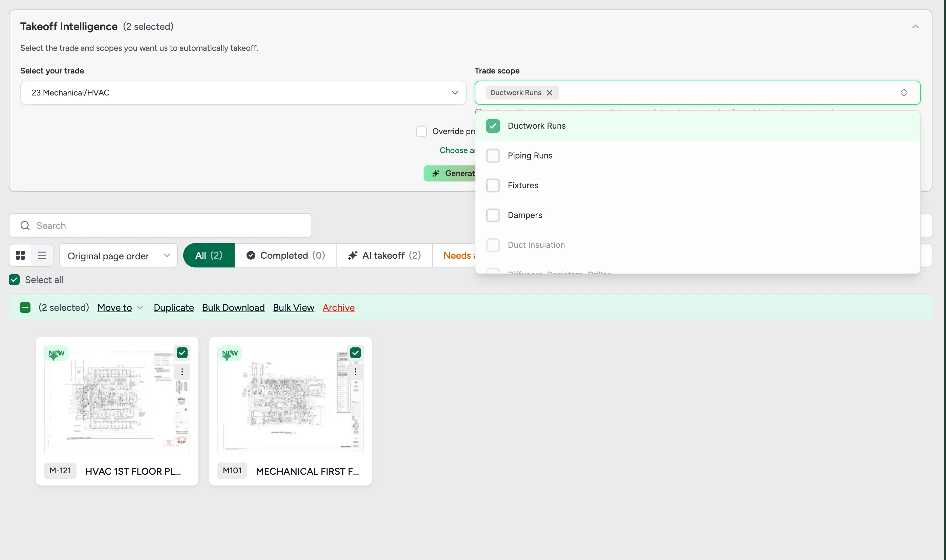
Task: Click the M-121 sheet number label
Action: pos(60,471)
